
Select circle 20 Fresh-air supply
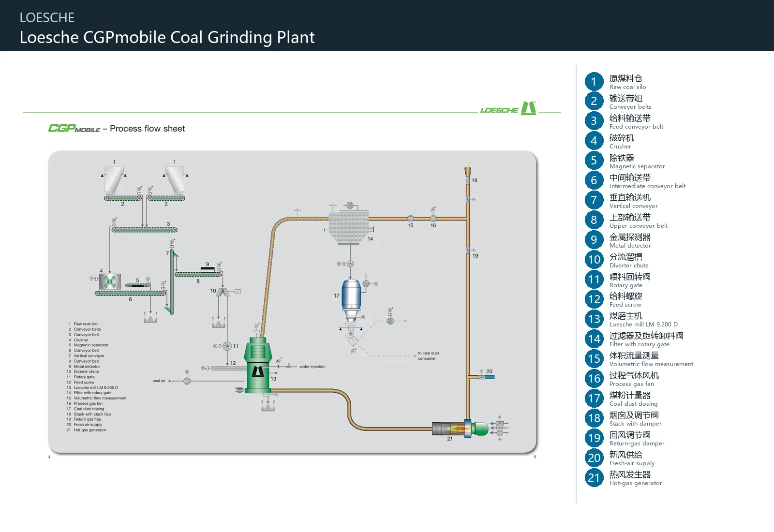click(x=594, y=458)
